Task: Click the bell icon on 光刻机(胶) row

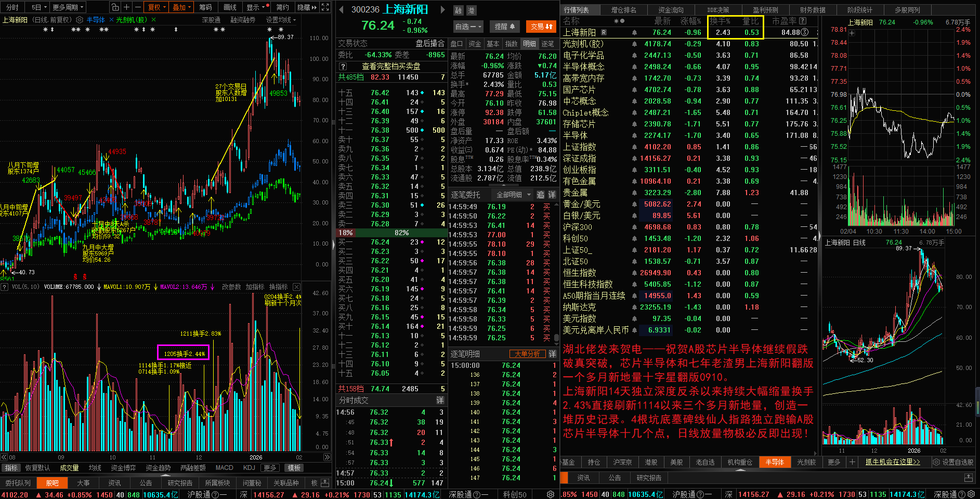Action: (634, 44)
